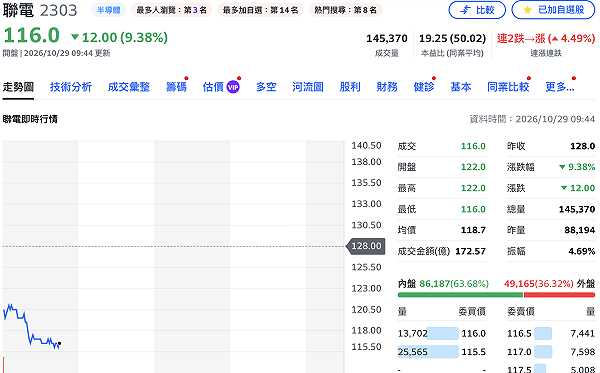Click 成交金額(億) value 172.57
600x373 pixels.
(470, 251)
